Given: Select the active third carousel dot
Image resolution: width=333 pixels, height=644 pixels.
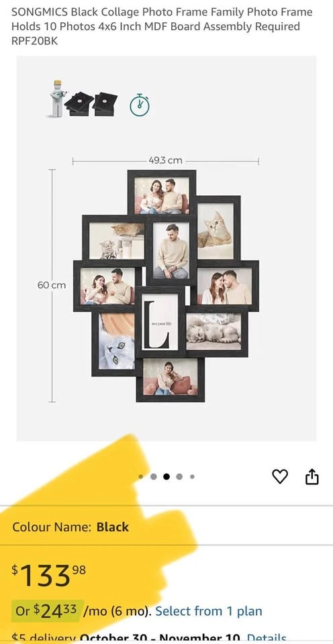Looking at the screenshot, I should (166, 477).
